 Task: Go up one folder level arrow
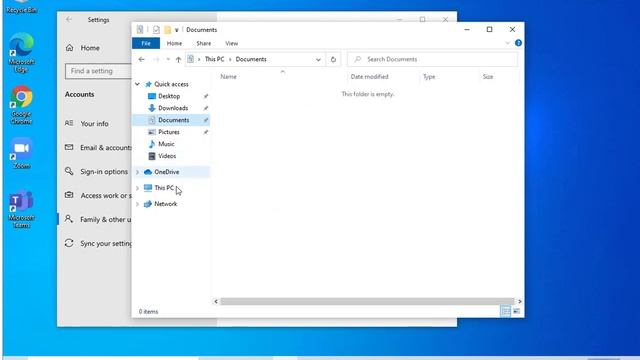178,60
